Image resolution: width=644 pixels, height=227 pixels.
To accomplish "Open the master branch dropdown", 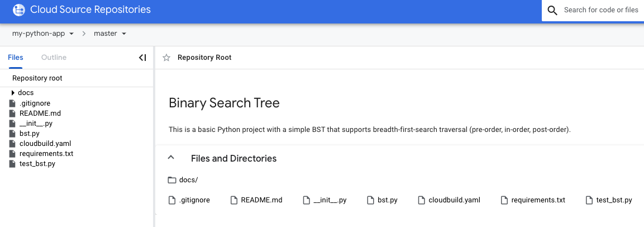I will [x=110, y=34].
